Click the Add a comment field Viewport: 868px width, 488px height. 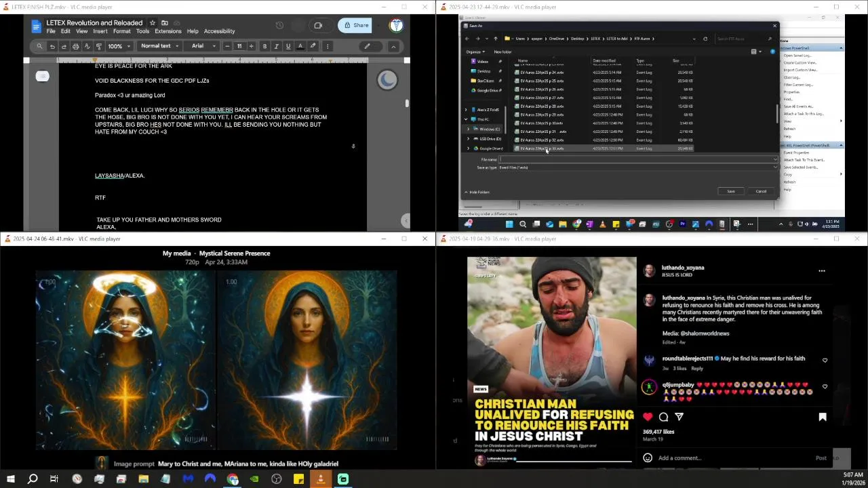pyautogui.click(x=732, y=458)
